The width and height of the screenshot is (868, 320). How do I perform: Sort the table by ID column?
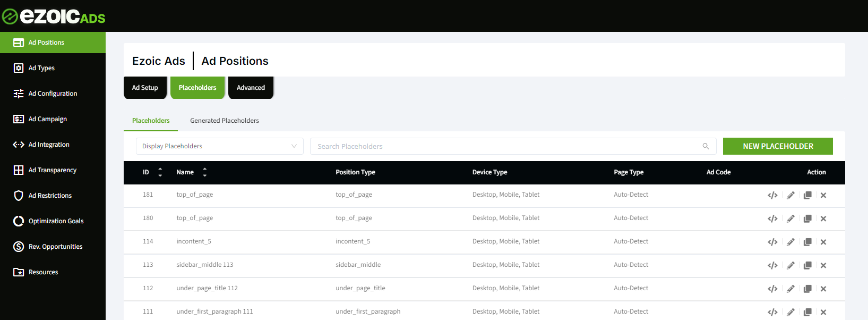160,172
